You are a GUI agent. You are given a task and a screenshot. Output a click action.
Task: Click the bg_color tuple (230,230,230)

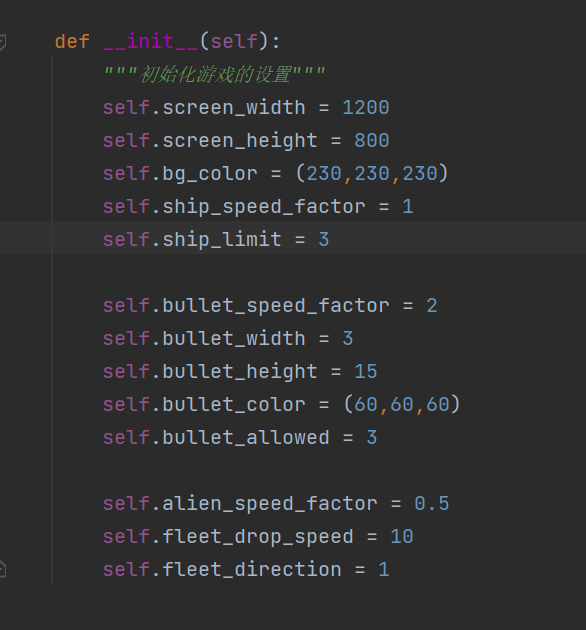372,174
